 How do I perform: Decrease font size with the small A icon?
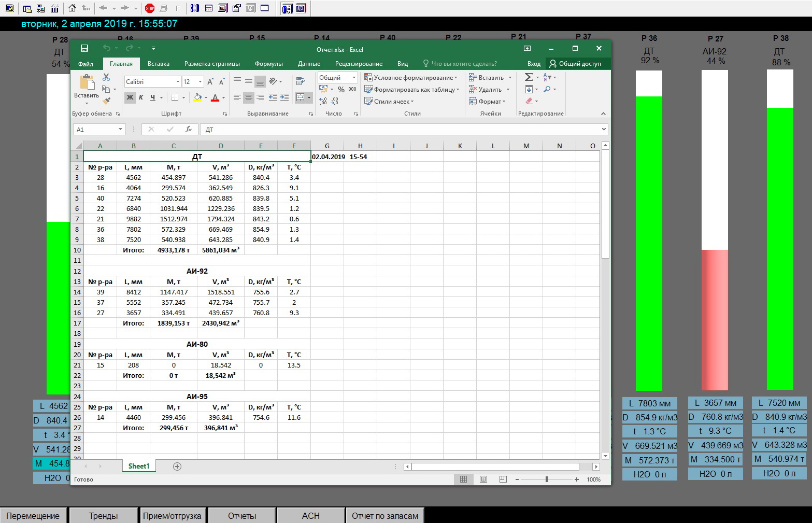coord(222,82)
